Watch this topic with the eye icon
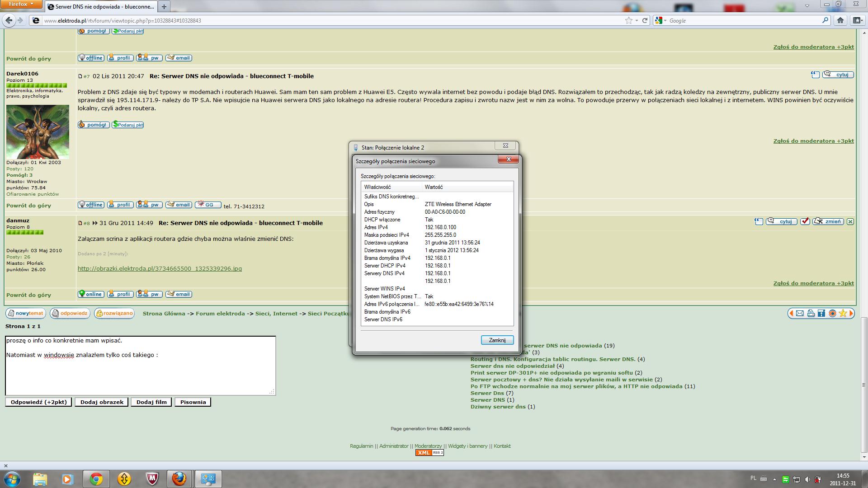This screenshot has height=488, width=868. tap(832, 313)
